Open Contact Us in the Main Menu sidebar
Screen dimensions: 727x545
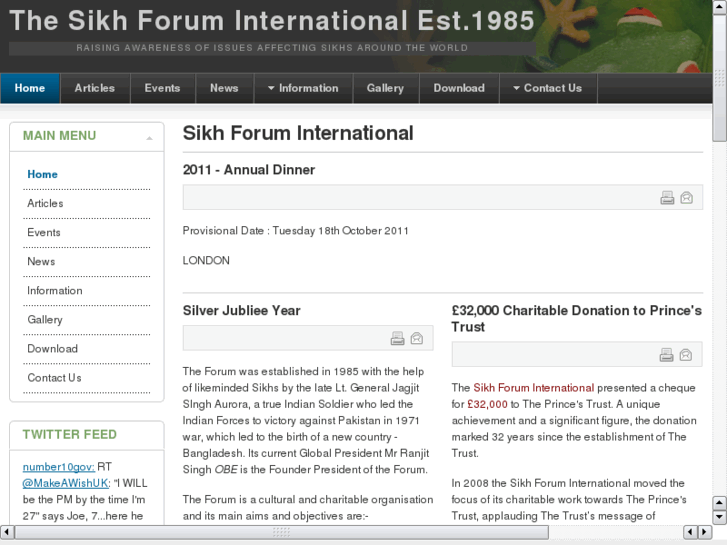point(54,378)
